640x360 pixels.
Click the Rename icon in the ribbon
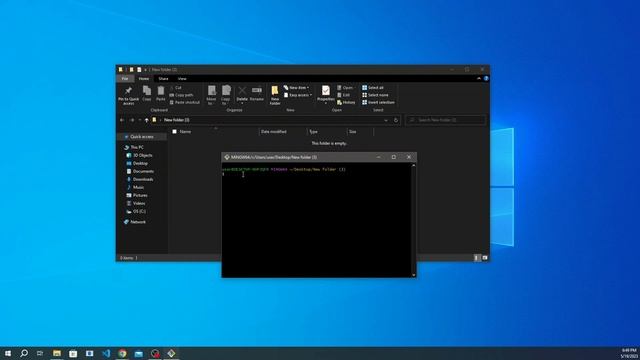257,93
